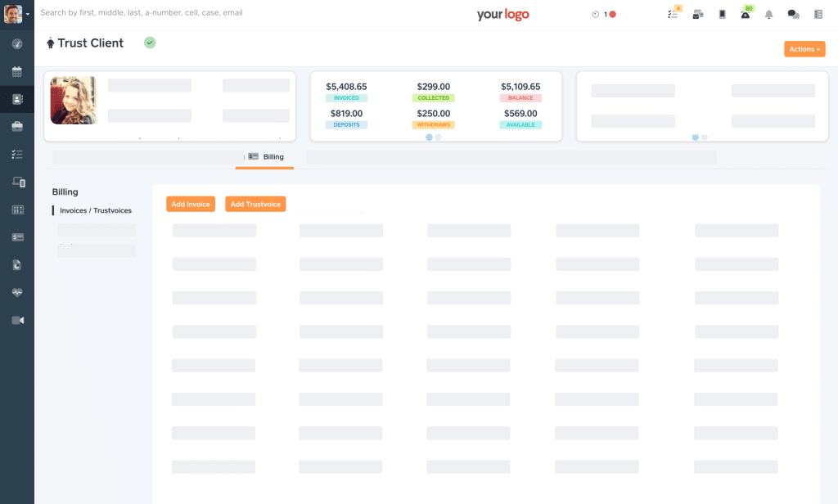Open the dashboard gauge icon in sidebar
Viewport: 838px width, 504px height.
17,43
